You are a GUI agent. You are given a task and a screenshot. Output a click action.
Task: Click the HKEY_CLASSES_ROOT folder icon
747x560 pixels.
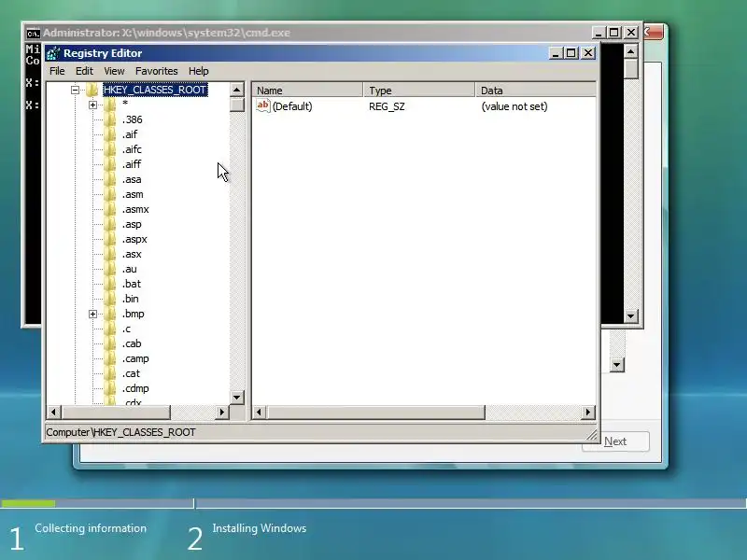coord(92,90)
